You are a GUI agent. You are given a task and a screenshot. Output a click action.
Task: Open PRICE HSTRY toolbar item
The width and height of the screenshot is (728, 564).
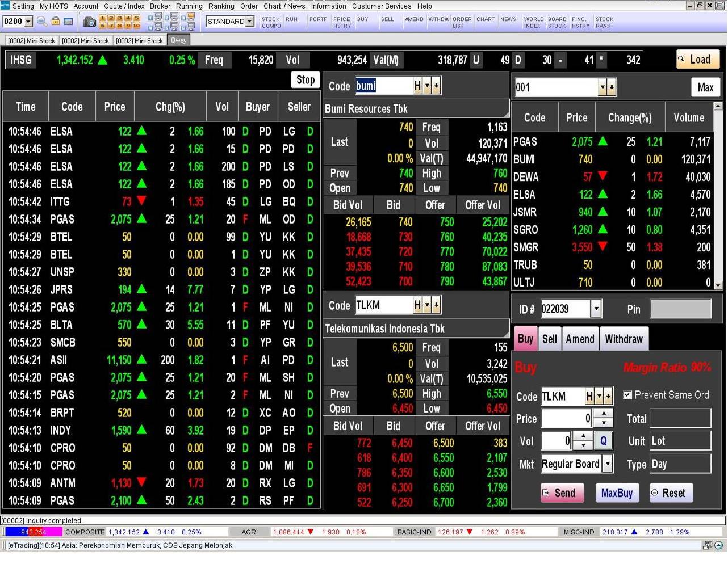click(342, 22)
